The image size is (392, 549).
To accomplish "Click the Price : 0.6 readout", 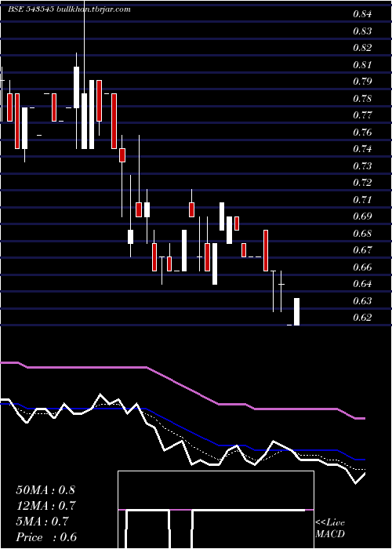I will [46, 537].
